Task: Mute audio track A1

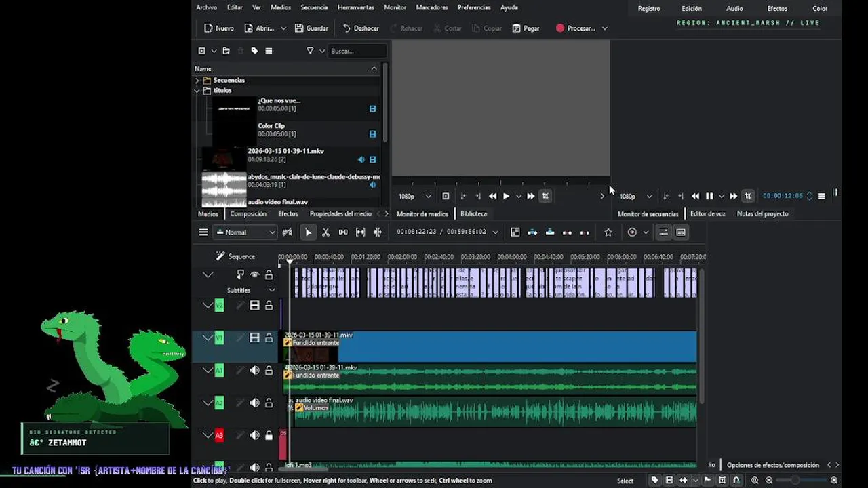Action: click(254, 370)
